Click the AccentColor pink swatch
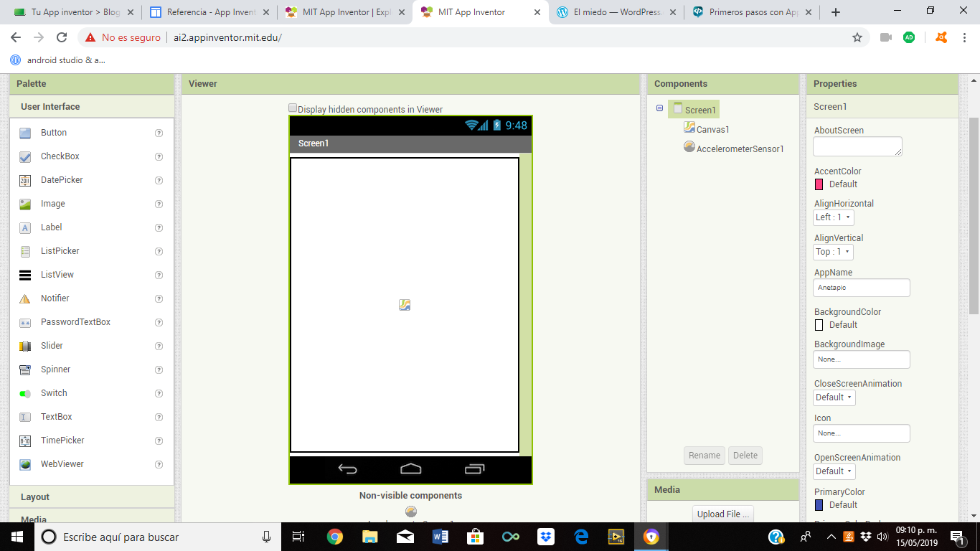The width and height of the screenshot is (980, 551). [x=819, y=184]
